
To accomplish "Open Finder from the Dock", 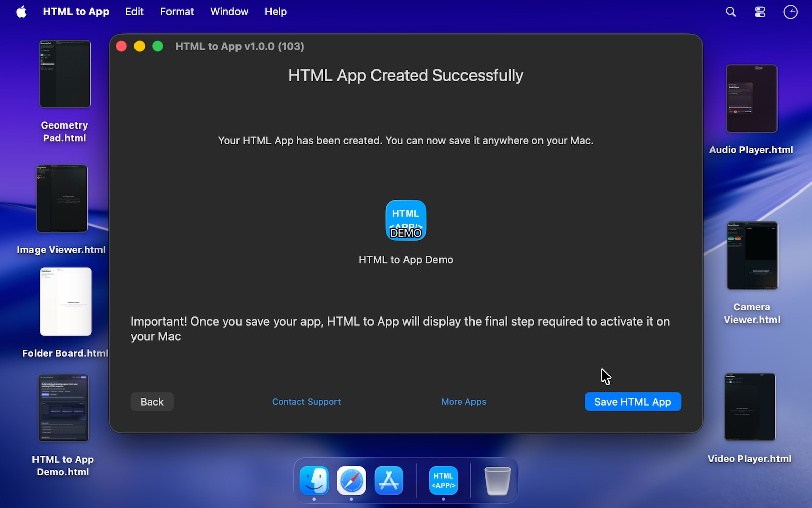I will click(x=314, y=481).
